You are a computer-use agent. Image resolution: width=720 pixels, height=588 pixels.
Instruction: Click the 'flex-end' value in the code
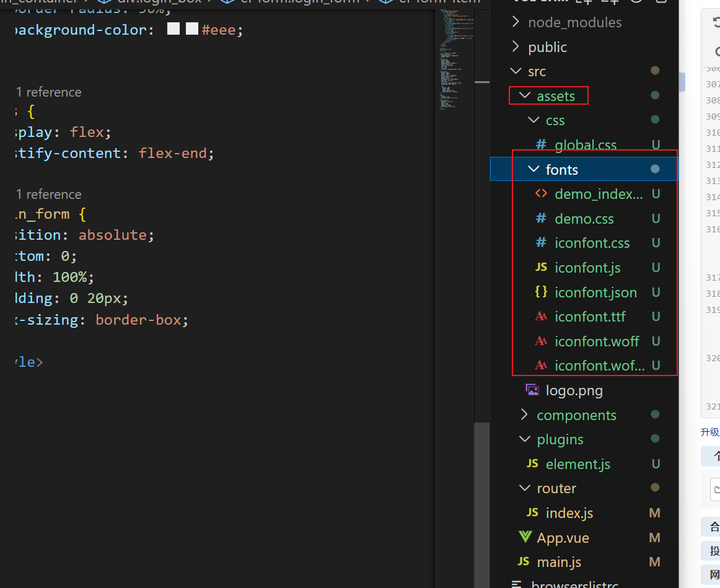[173, 153]
